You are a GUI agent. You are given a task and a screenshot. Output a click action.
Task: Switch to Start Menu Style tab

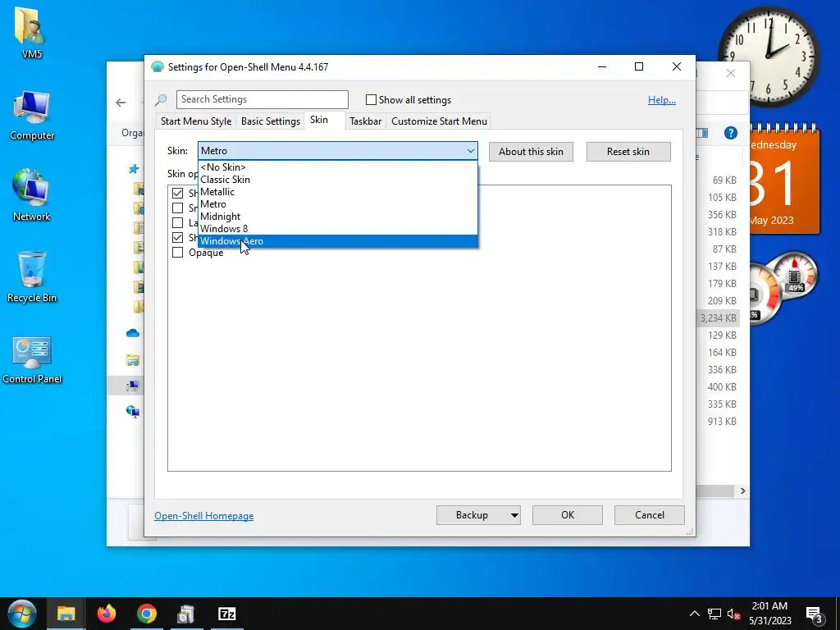(196, 121)
